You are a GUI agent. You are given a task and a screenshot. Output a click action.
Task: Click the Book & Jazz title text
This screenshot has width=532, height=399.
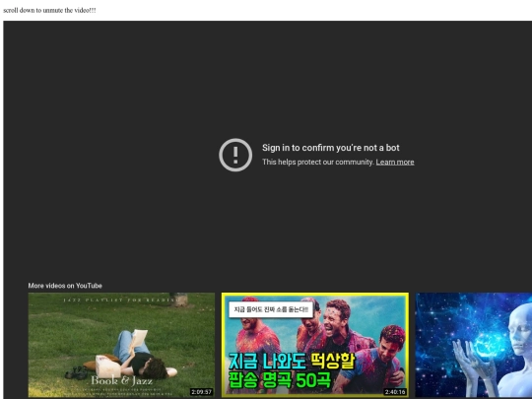pyautogui.click(x=121, y=380)
